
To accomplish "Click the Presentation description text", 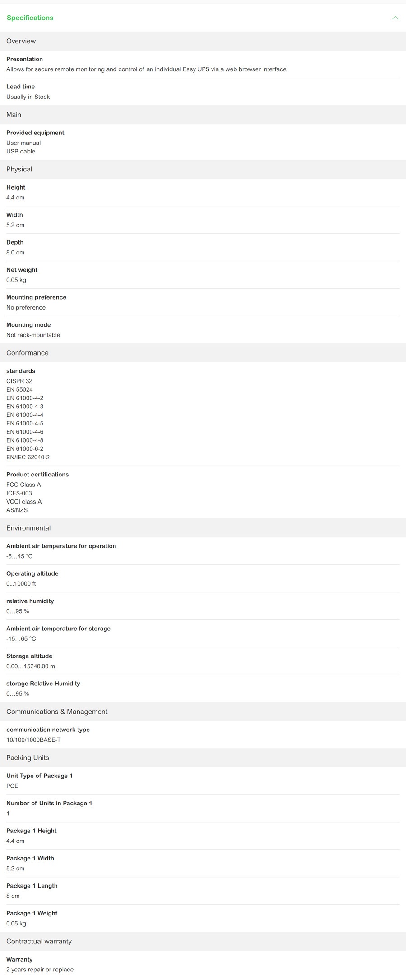I will coord(147,69).
